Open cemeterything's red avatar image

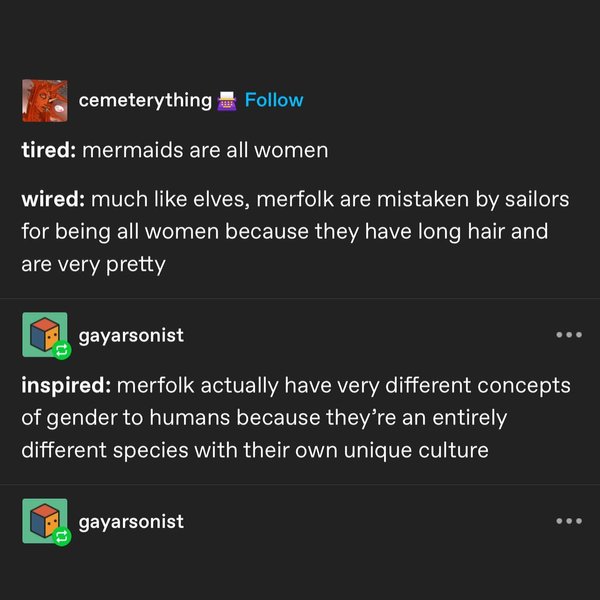click(x=44, y=101)
